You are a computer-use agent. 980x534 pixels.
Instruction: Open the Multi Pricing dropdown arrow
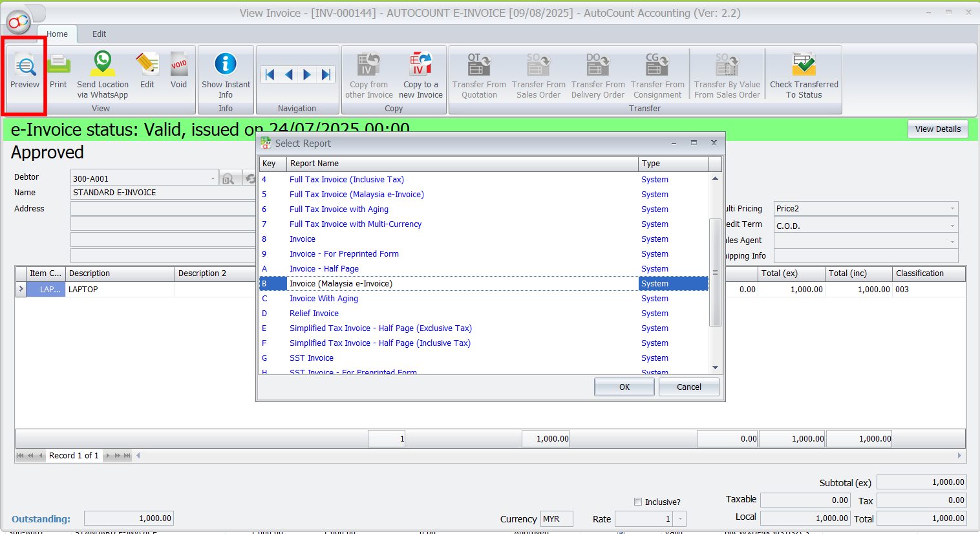click(952, 209)
